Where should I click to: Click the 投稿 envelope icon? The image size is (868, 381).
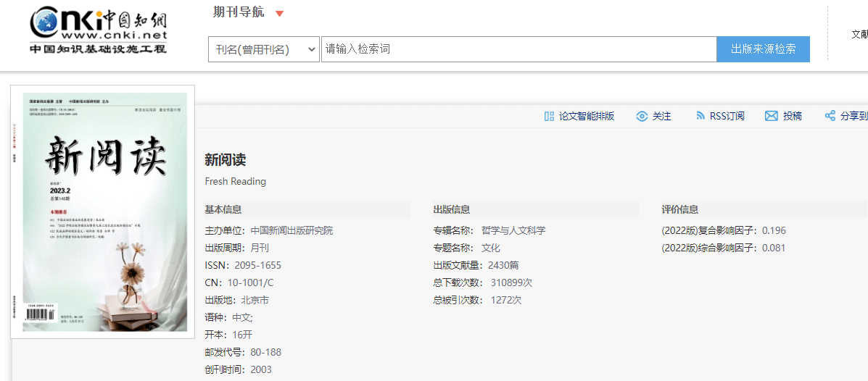click(x=771, y=116)
